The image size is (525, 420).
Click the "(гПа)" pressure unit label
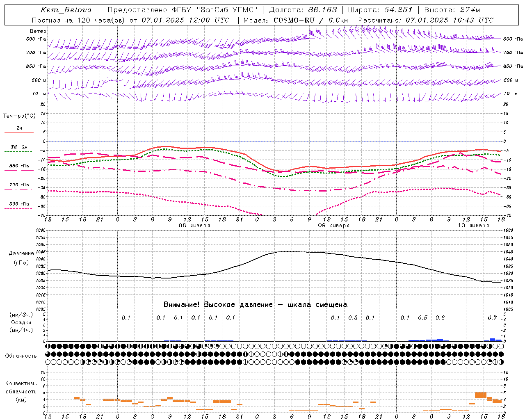[x=21, y=262]
